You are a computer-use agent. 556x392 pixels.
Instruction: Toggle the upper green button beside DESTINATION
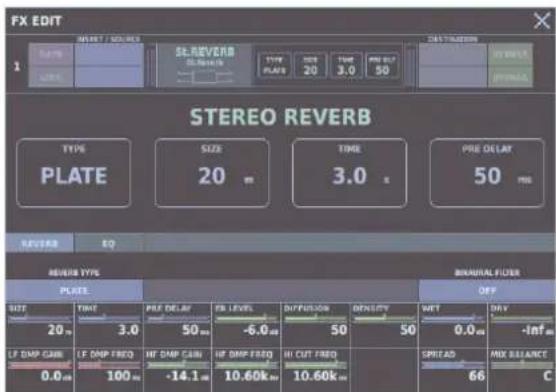(x=510, y=54)
